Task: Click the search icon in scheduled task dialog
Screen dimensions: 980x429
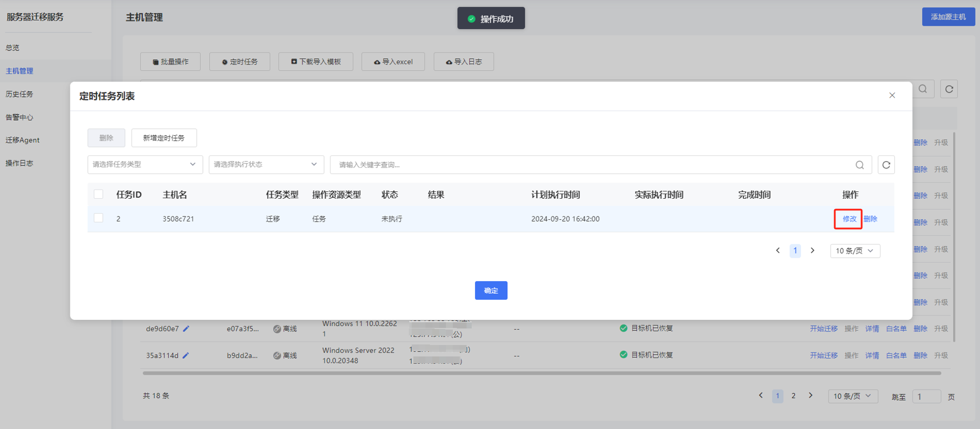Action: (859, 165)
